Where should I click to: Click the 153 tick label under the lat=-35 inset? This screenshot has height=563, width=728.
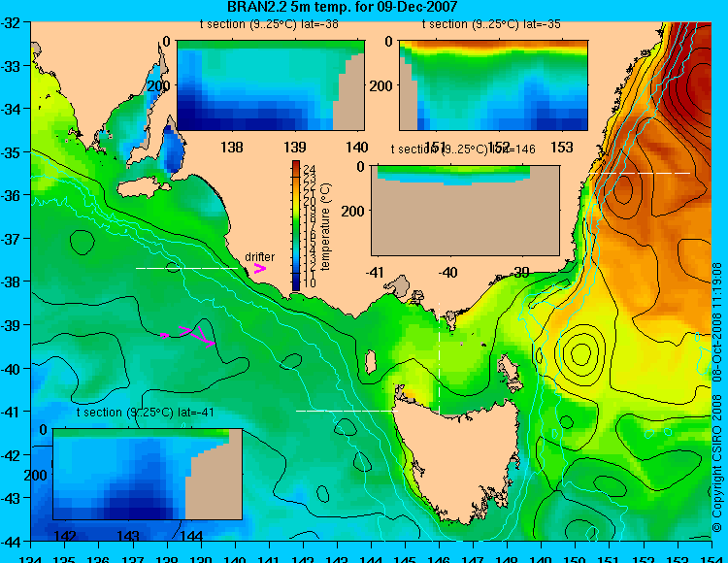[x=562, y=148]
